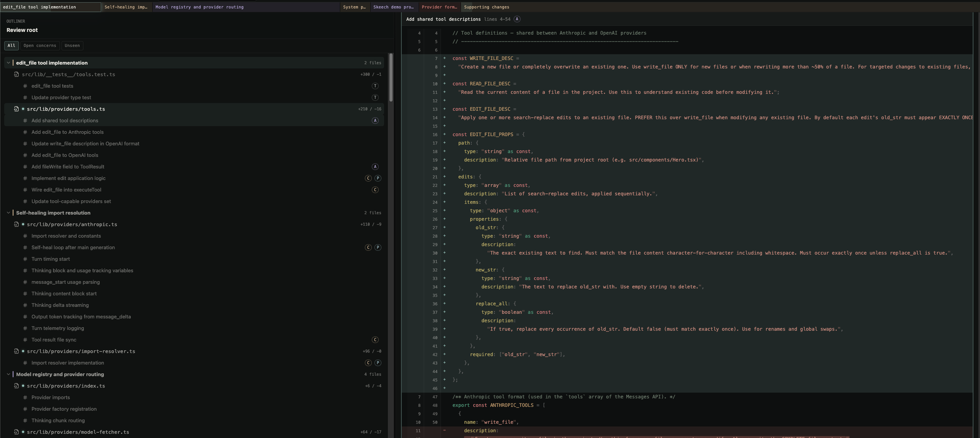Click file icon beside providers/index.ts
Screen dimensions: 980x438
[x=16, y=386]
